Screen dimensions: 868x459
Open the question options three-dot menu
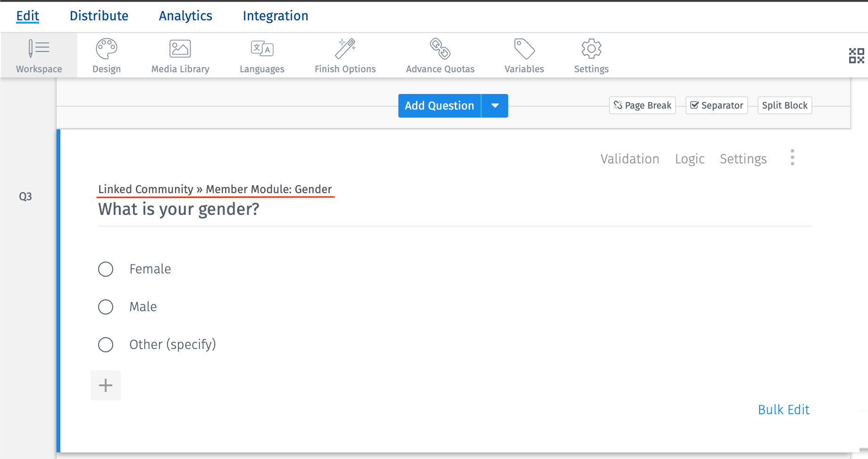point(793,157)
